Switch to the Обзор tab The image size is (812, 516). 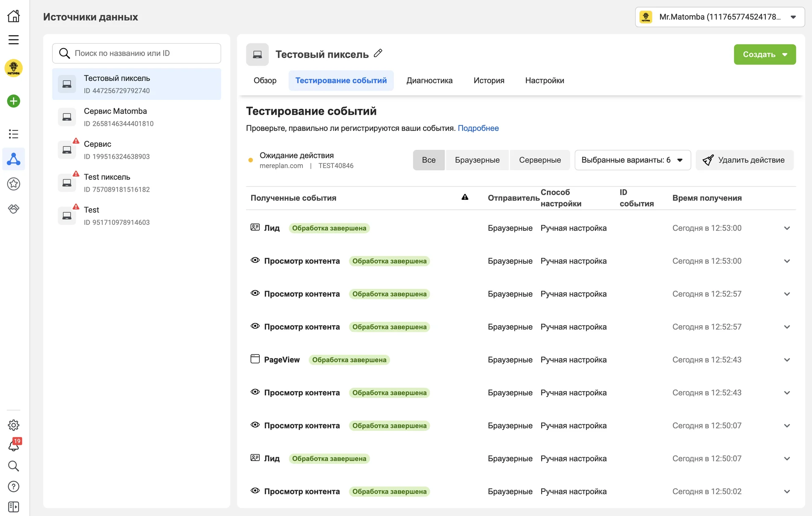pyautogui.click(x=265, y=80)
